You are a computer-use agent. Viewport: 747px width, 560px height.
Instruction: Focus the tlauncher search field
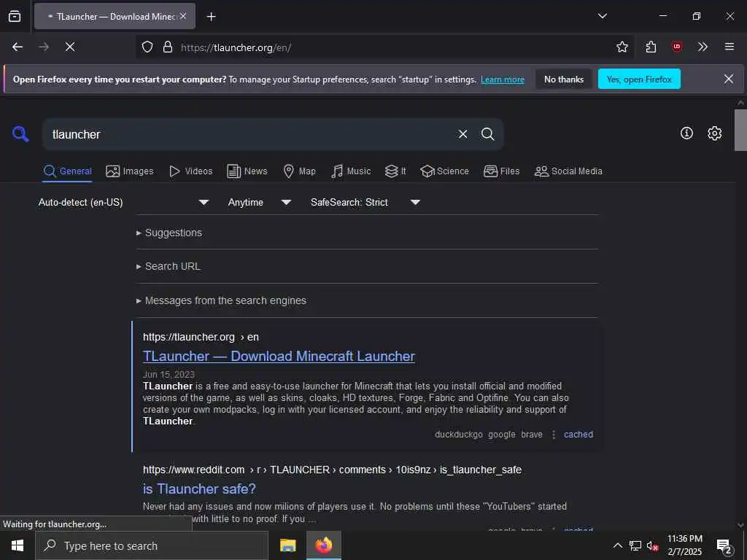pos(248,134)
